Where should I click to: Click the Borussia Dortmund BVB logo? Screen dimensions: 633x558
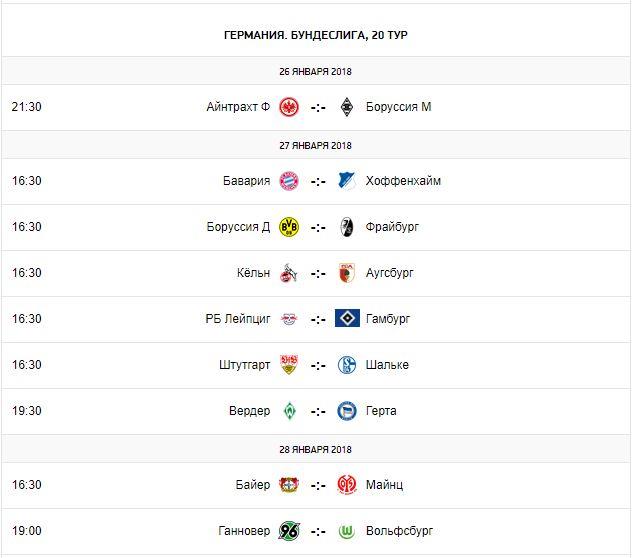click(289, 227)
